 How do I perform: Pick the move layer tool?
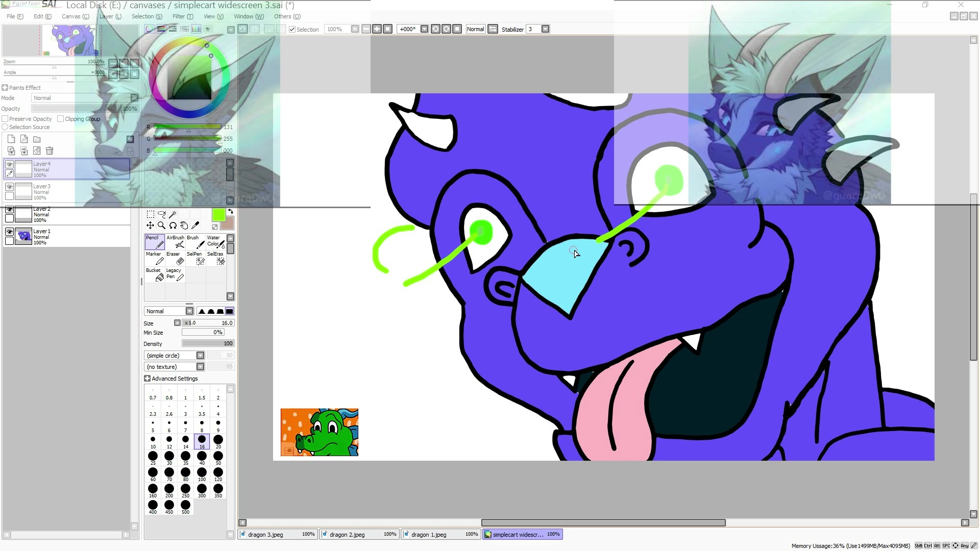151,226
